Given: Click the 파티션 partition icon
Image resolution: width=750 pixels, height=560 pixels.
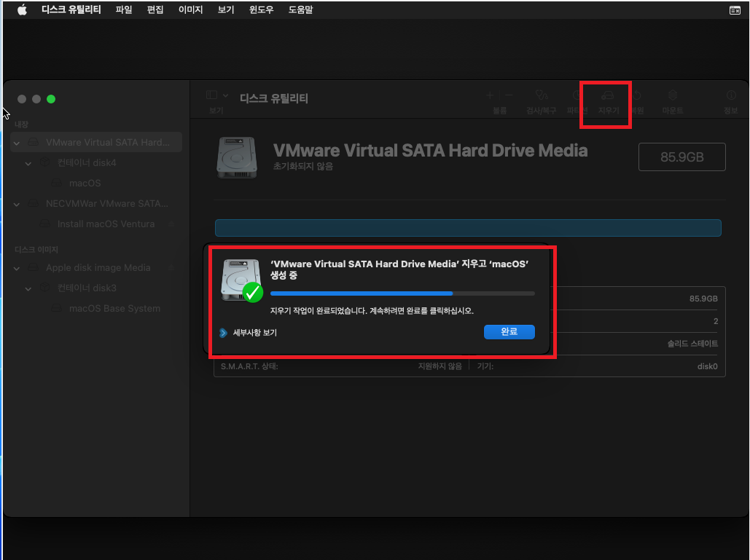Looking at the screenshot, I should [x=577, y=95].
